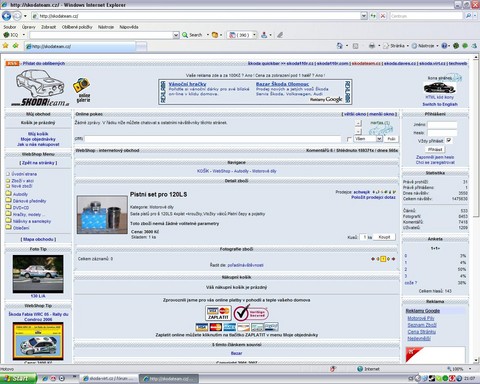Expand the Nástroje command bar dropdown
Image resolution: width=480 pixels, height=384 pixels.
437,46
